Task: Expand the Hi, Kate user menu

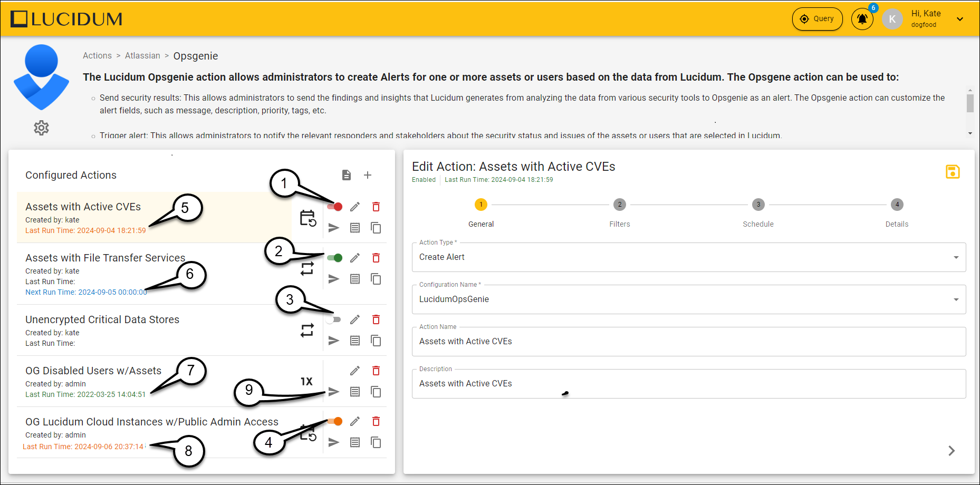Action: 960,19
